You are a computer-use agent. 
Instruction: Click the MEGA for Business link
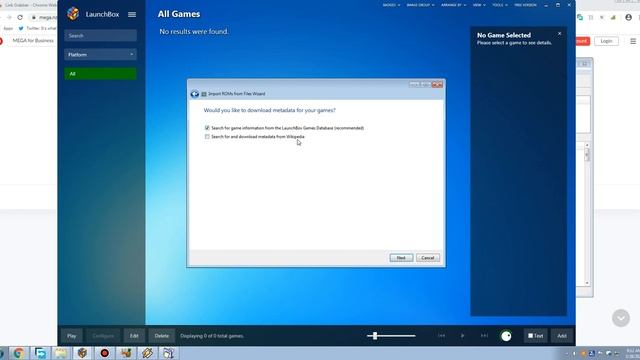coord(33,40)
